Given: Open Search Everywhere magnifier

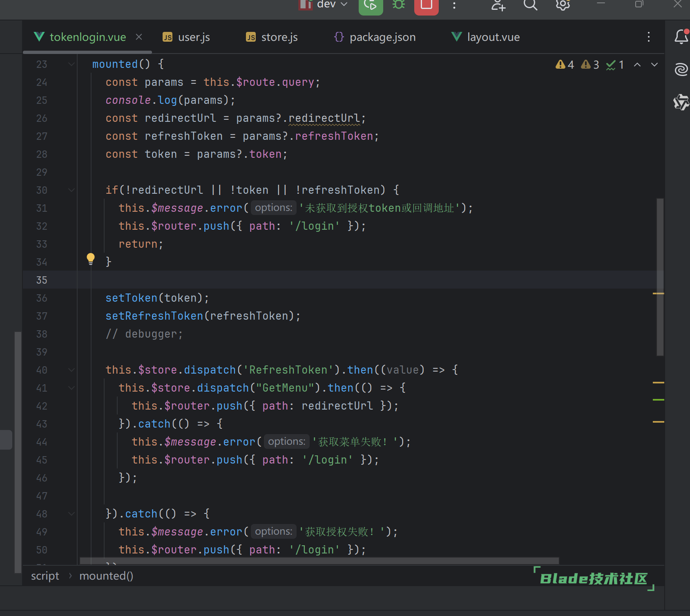Looking at the screenshot, I should 530,5.
